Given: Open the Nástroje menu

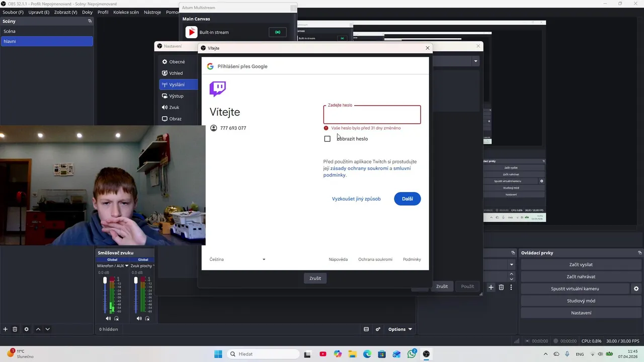Looking at the screenshot, I should click(152, 12).
